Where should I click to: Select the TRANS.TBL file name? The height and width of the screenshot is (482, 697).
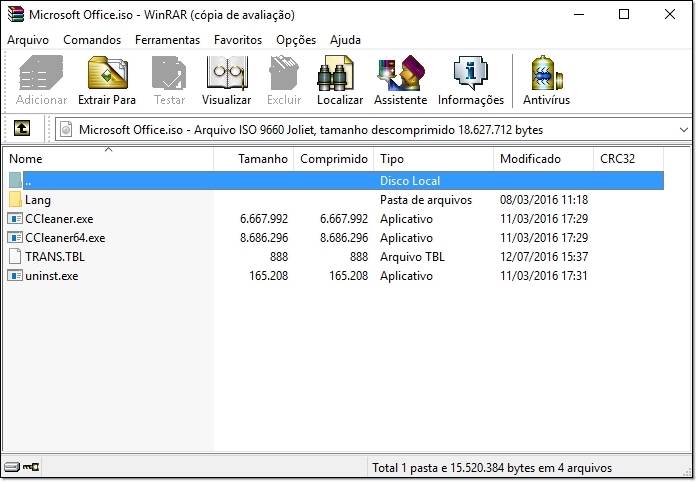55,257
